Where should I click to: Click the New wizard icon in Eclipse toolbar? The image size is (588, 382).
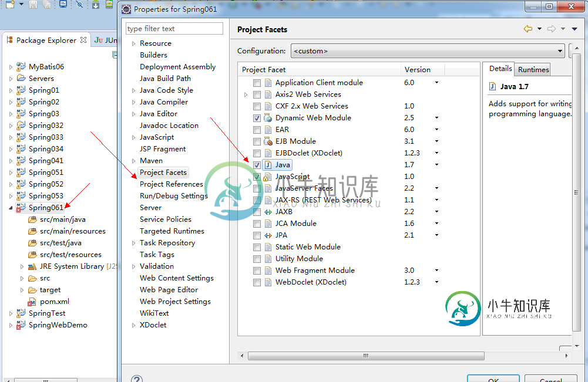[10, 5]
